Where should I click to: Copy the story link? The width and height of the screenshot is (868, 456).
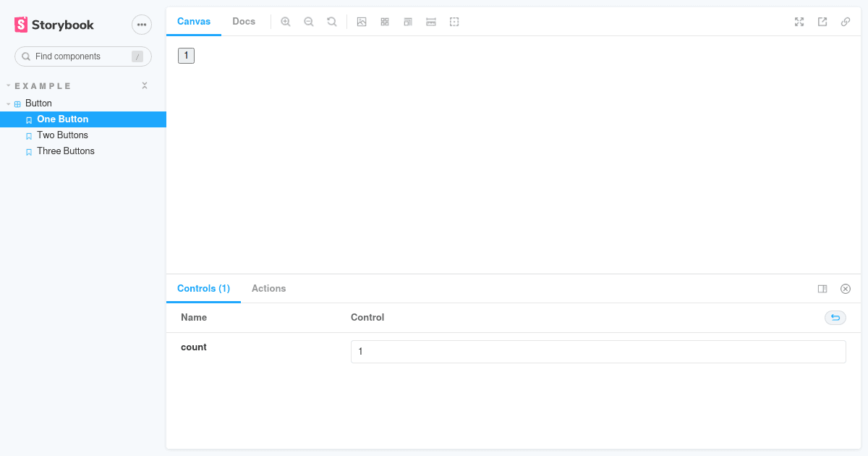[x=846, y=22]
